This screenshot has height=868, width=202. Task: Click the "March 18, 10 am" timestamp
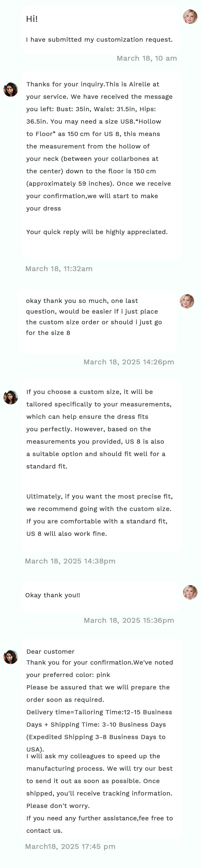coord(147,58)
